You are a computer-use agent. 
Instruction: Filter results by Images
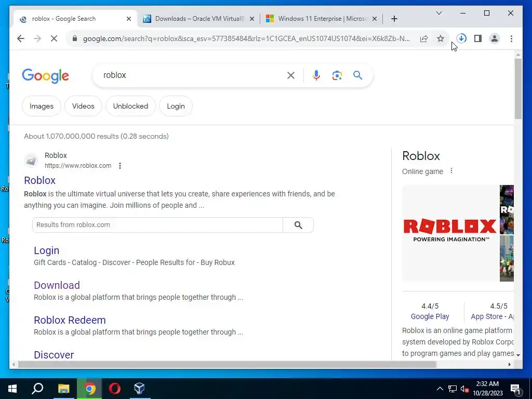(x=42, y=106)
